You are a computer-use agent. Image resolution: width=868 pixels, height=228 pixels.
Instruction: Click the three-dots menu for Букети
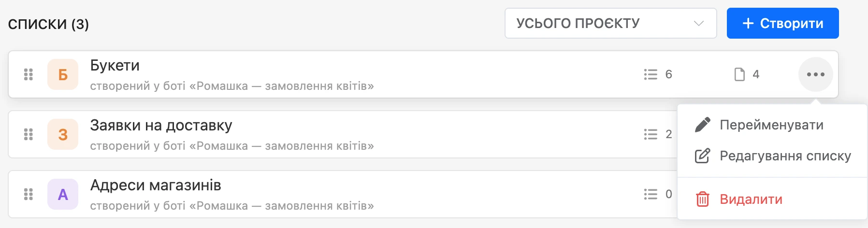[x=815, y=74]
